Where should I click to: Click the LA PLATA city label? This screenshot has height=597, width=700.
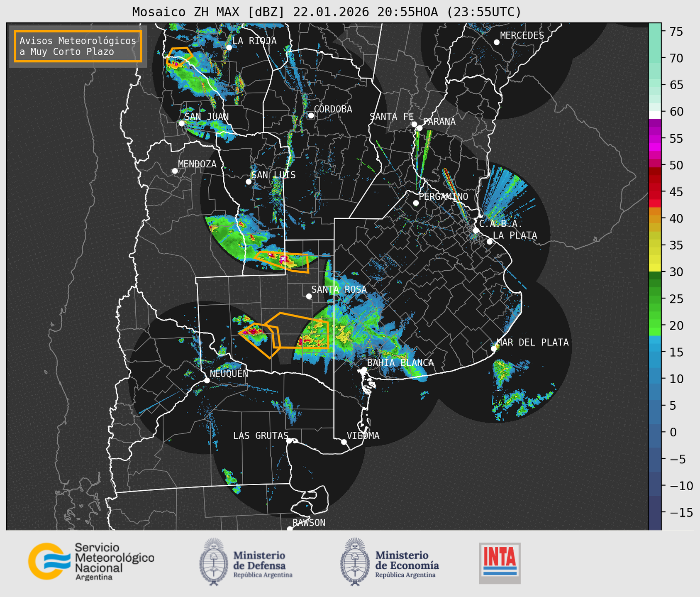[515, 235]
